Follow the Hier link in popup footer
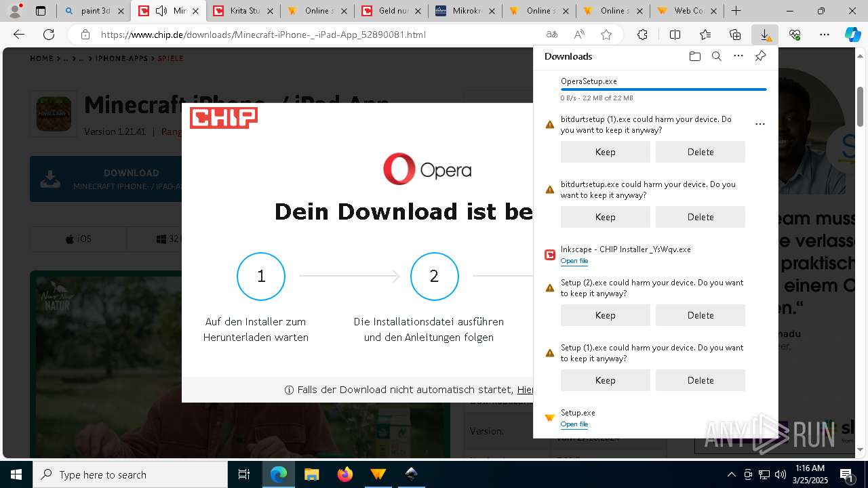This screenshot has height=488, width=868. coord(525,390)
